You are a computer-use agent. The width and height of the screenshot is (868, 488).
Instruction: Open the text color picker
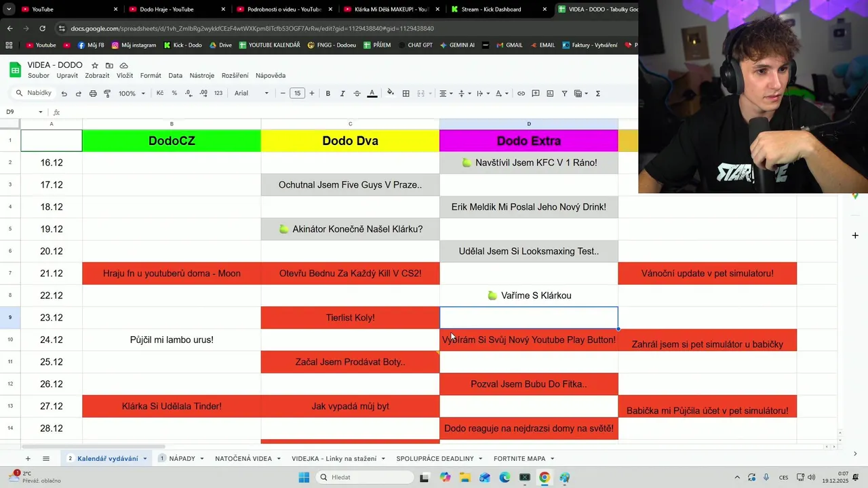pyautogui.click(x=372, y=94)
